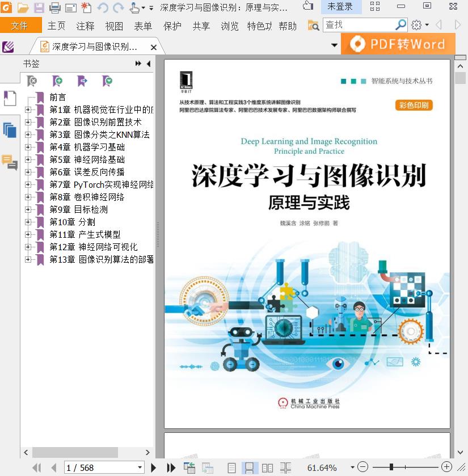Open the document tab list dropdown
This screenshot has height=476, width=468.
tap(335, 45)
